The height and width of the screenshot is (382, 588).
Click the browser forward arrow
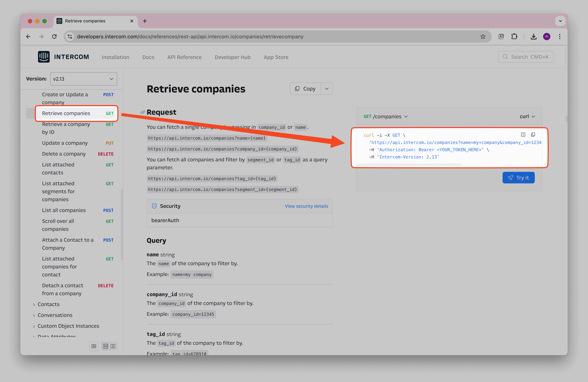click(x=41, y=37)
